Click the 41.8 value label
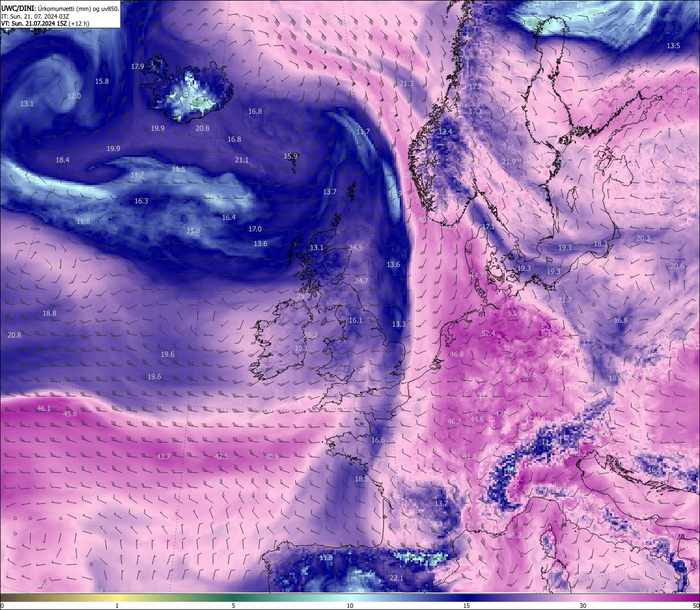The width and height of the screenshot is (700, 610). tap(469, 456)
